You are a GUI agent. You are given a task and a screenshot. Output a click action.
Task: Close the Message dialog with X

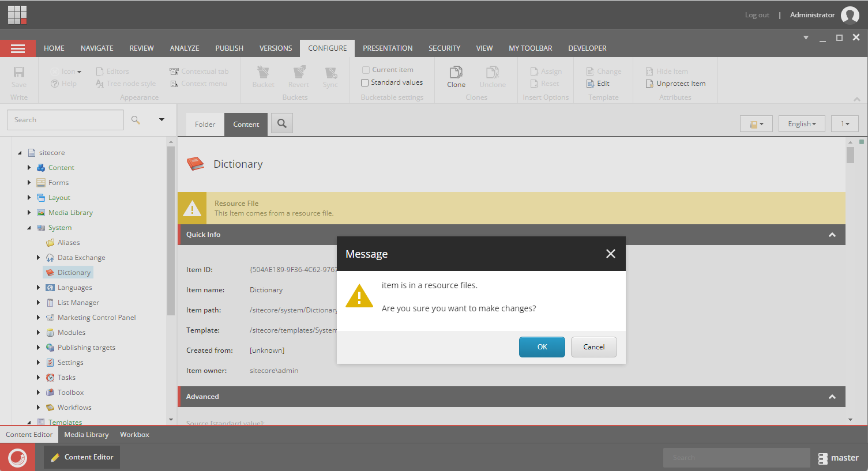tap(611, 254)
